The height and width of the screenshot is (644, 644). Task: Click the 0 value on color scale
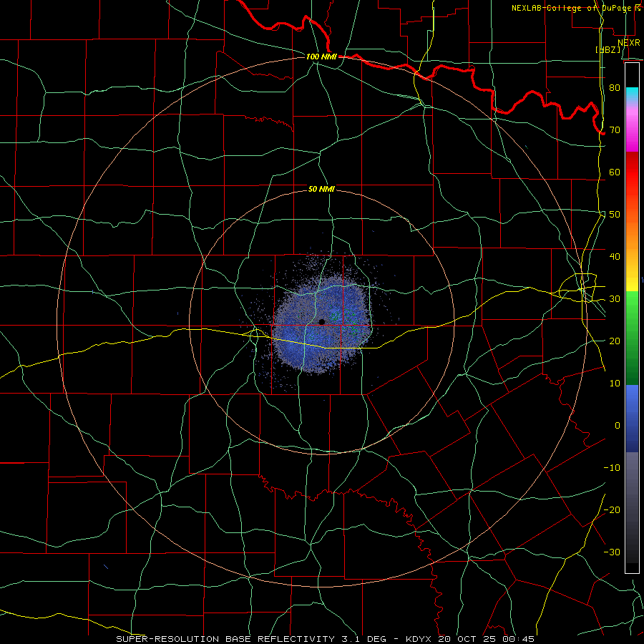618,426
